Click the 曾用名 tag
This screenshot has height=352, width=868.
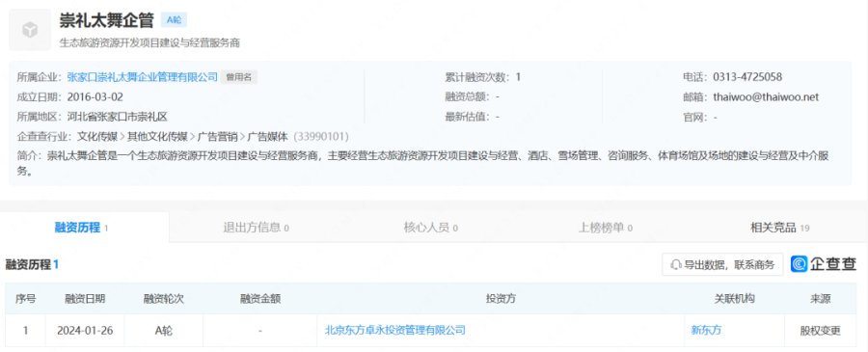[238, 77]
